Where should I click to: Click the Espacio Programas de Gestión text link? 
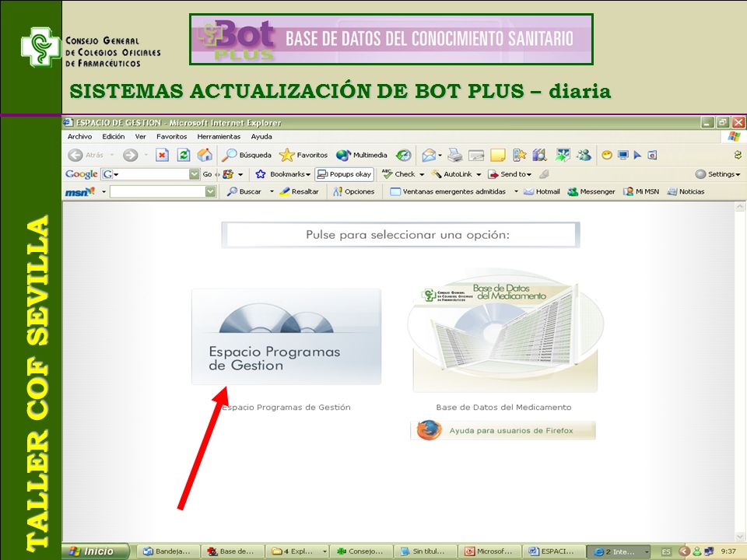[x=286, y=408]
